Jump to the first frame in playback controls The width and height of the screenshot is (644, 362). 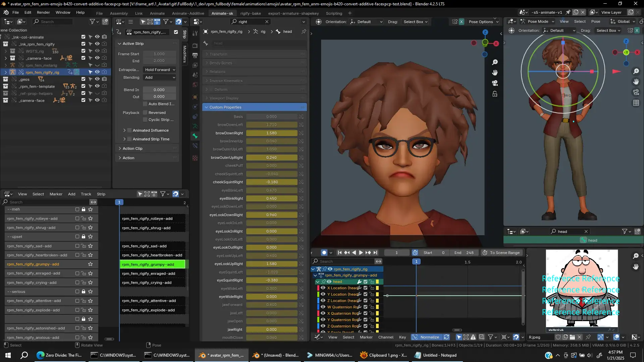tap(339, 253)
